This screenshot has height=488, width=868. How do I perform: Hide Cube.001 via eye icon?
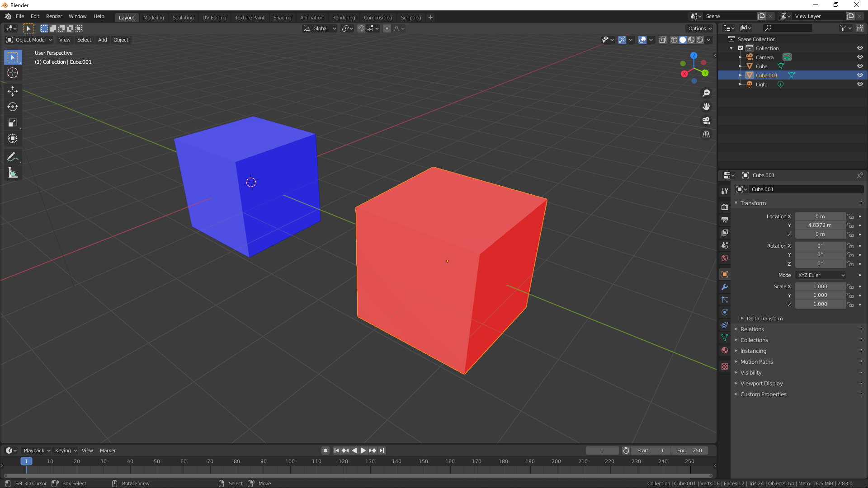tap(860, 75)
